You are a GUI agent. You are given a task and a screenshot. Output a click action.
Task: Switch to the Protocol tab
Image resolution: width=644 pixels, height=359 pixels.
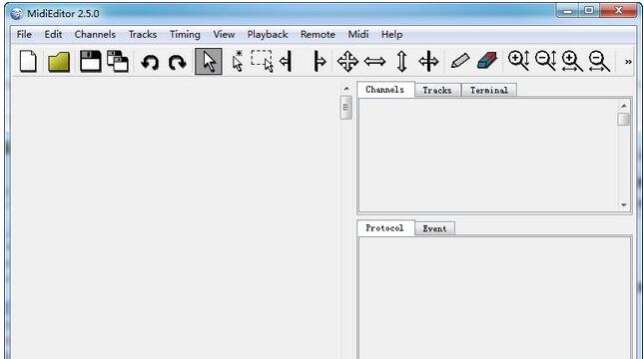(x=384, y=228)
